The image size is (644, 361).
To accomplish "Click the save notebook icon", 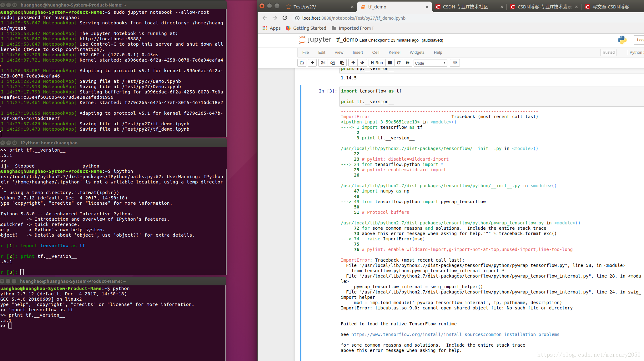I will [302, 63].
